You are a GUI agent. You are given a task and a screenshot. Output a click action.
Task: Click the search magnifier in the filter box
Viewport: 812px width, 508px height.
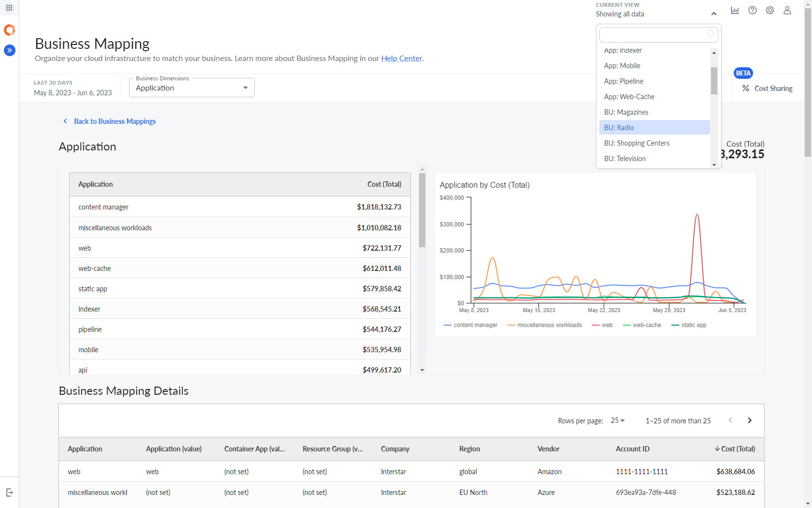coord(711,34)
